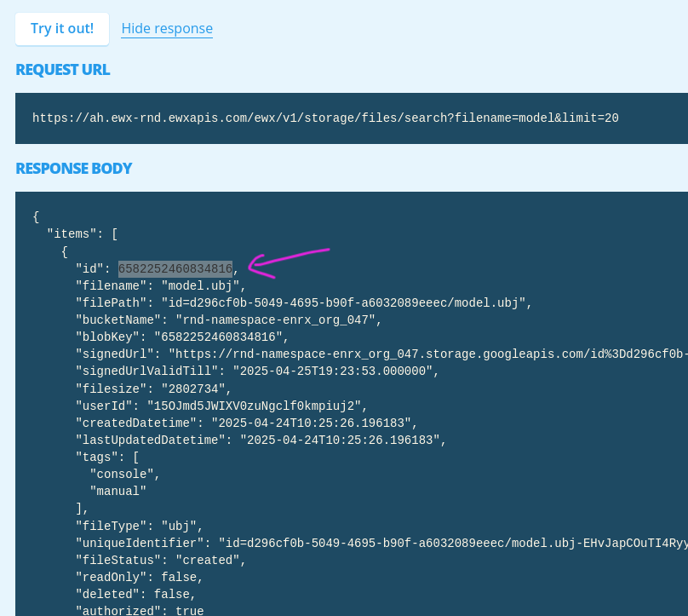This screenshot has width=688, height=616.
Task: Click the signedUrl googleapis link text
Action: 426,354
